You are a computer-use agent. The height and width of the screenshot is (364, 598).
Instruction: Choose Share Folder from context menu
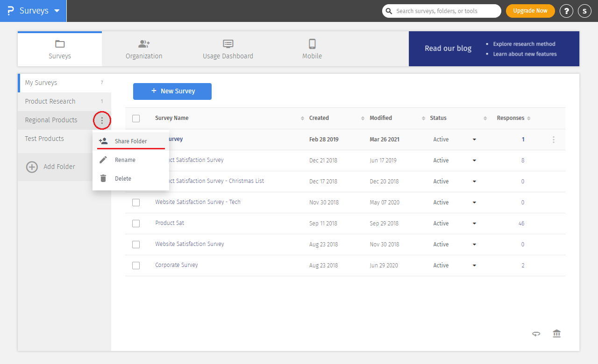(x=131, y=141)
